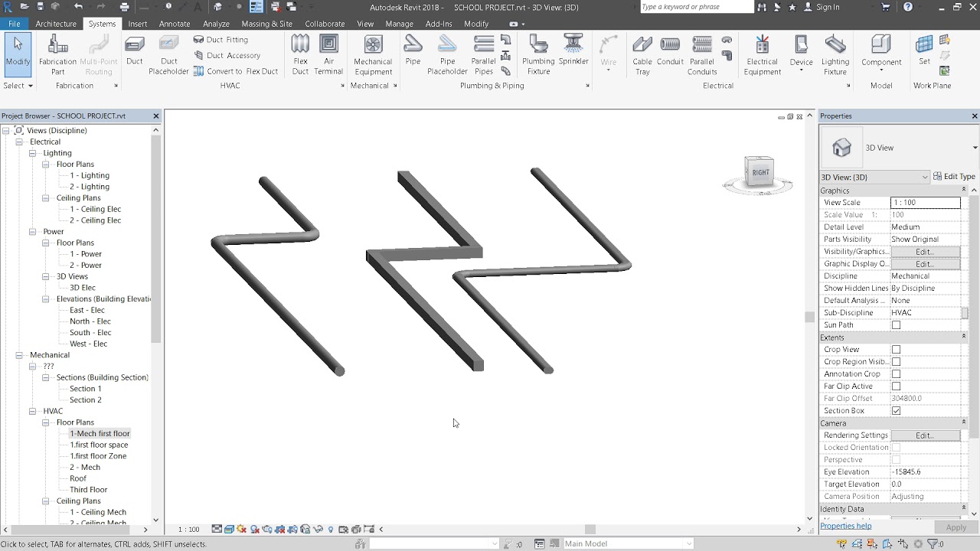This screenshot has height=551, width=980.
Task: Uncheck the Section Box checkbox
Action: 896,411
